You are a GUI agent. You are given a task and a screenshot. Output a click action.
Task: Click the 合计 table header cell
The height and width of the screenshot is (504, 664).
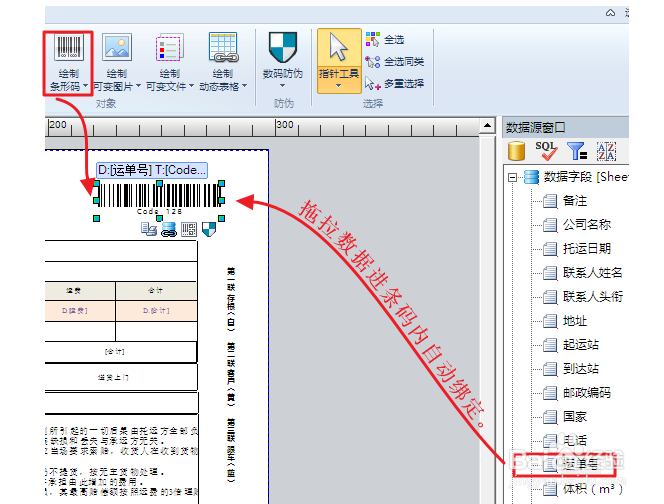(x=155, y=291)
